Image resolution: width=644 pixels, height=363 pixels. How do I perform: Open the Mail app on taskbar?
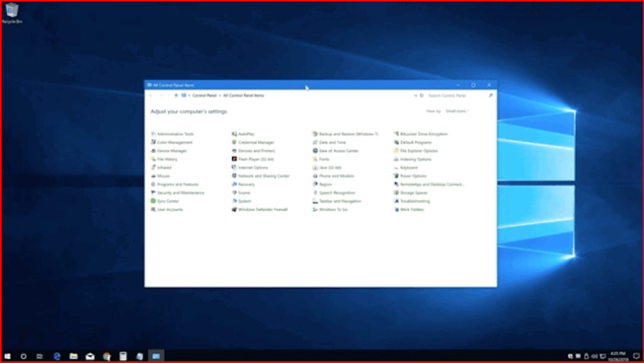(90, 356)
